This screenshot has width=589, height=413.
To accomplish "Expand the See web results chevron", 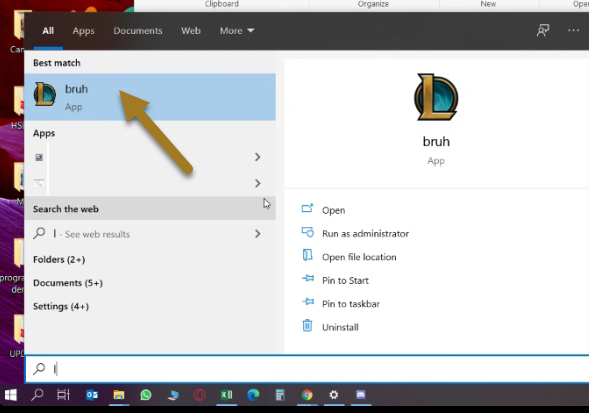I will coord(258,234).
